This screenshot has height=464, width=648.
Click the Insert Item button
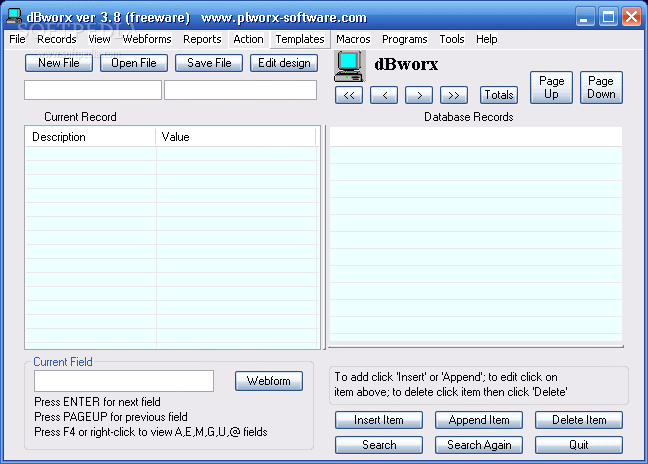point(379,420)
